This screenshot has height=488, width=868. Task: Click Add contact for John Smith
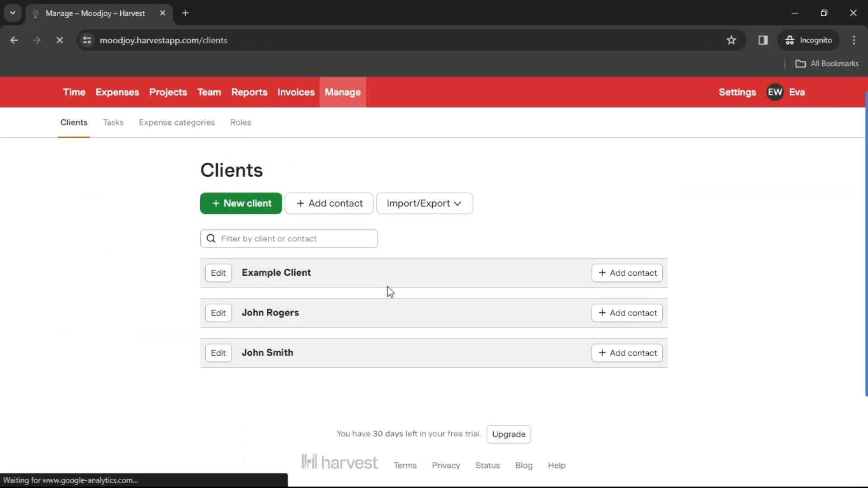[627, 352]
